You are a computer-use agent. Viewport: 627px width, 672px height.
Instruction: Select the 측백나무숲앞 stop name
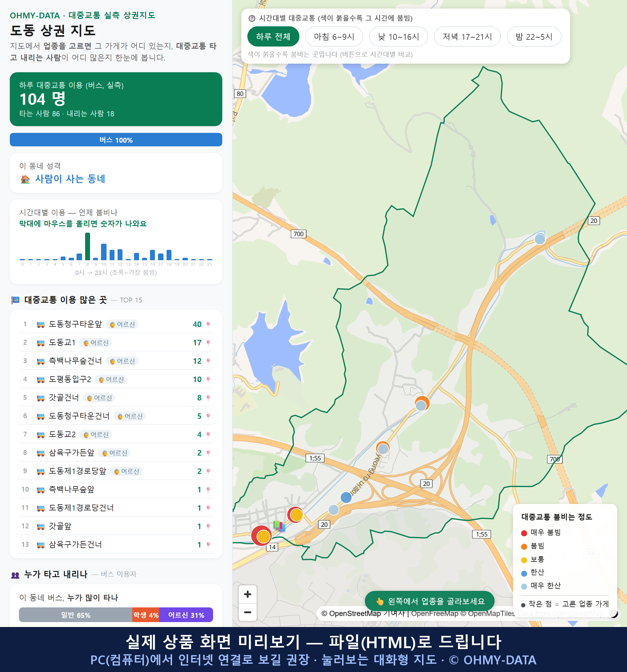(x=72, y=489)
